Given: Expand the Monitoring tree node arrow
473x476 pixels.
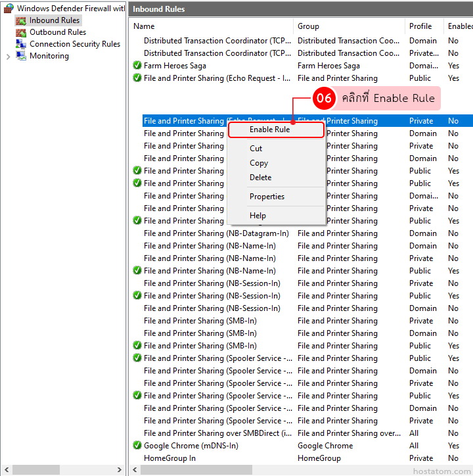Looking at the screenshot, I should (8, 56).
